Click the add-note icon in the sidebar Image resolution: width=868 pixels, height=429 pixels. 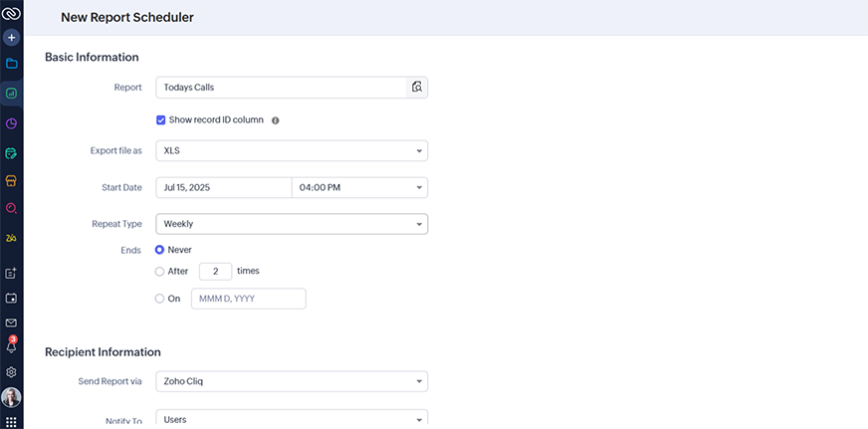coord(11,273)
